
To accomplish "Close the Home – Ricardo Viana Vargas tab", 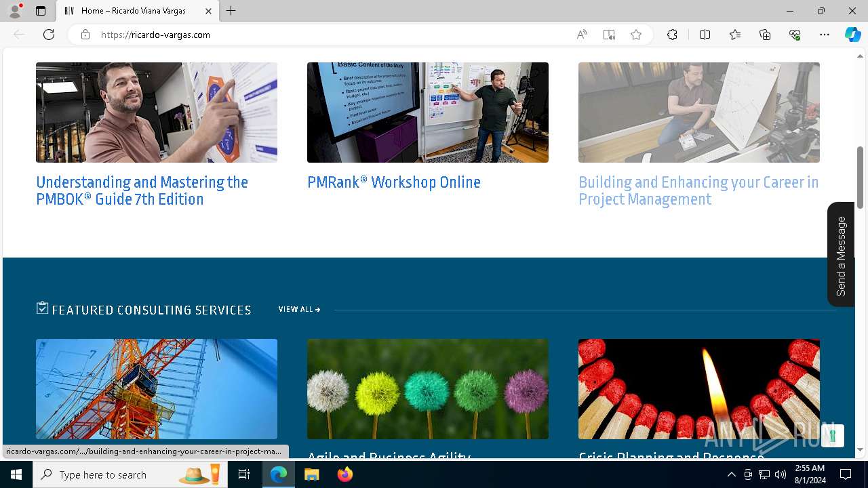I will pos(208,11).
